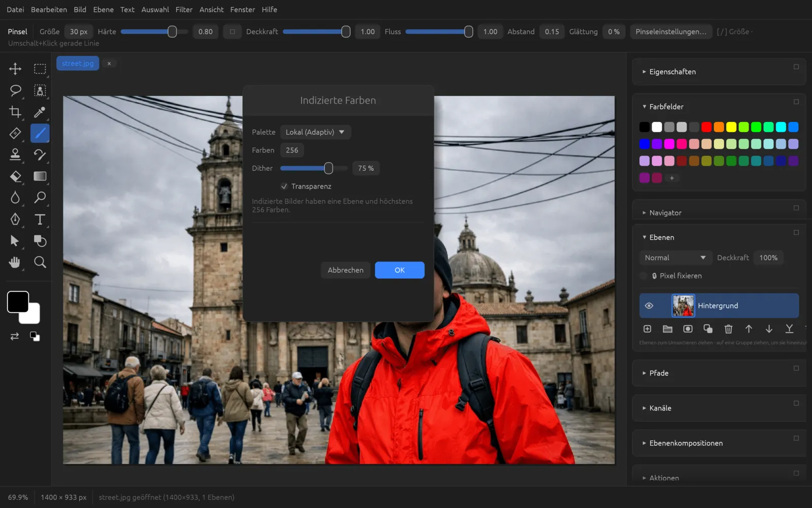Open the Normal blend mode dropdown
Image resolution: width=812 pixels, height=508 pixels.
click(x=675, y=258)
